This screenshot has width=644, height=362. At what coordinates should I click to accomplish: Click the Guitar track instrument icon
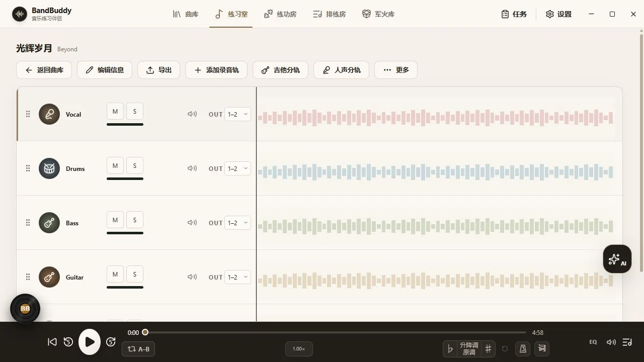coord(49,277)
